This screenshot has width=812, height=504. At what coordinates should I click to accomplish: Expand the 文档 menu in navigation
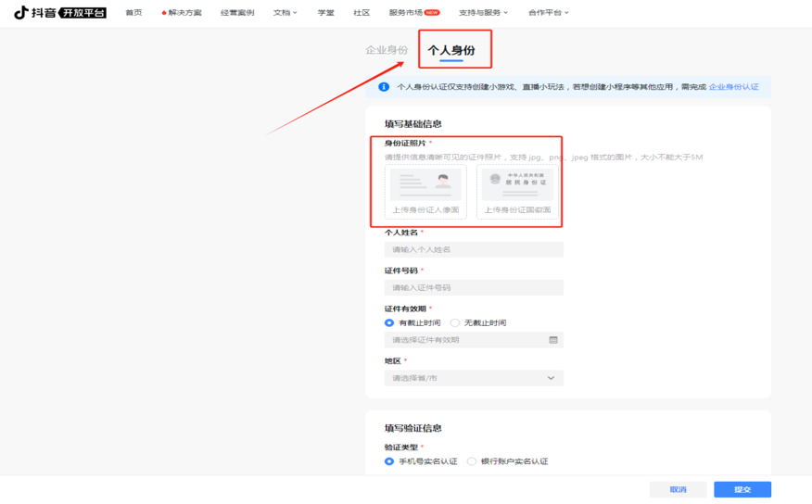[285, 13]
